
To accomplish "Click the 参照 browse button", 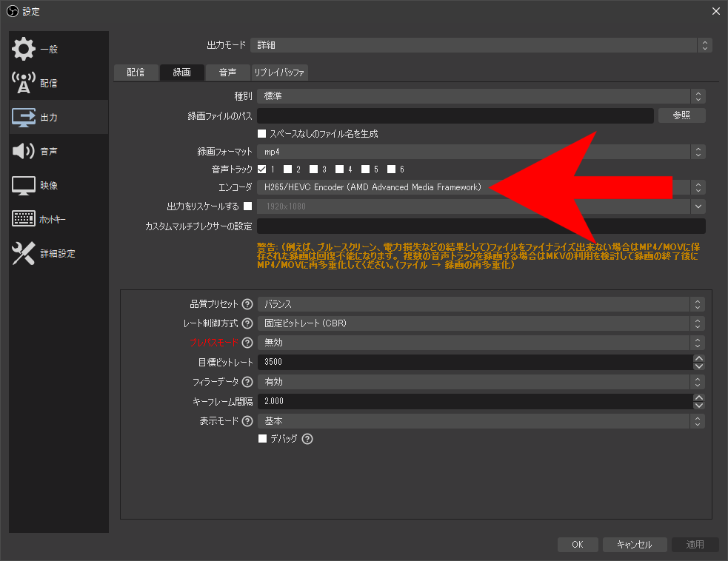I will tap(681, 115).
